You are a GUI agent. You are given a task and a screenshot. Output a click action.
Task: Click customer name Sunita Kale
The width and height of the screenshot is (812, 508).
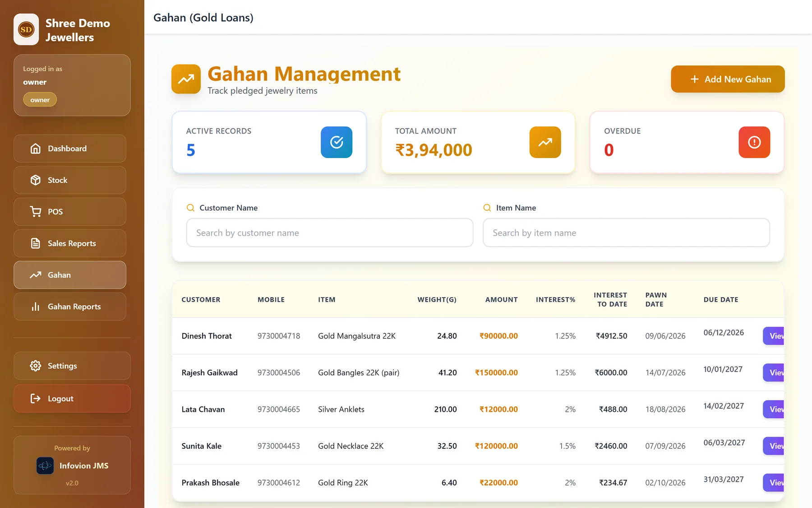point(201,446)
